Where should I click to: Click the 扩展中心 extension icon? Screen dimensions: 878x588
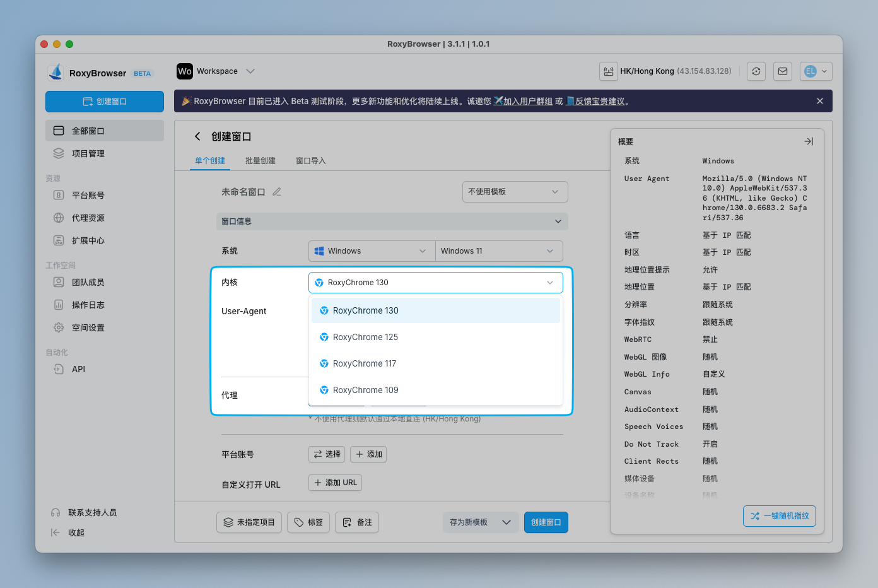coord(59,240)
